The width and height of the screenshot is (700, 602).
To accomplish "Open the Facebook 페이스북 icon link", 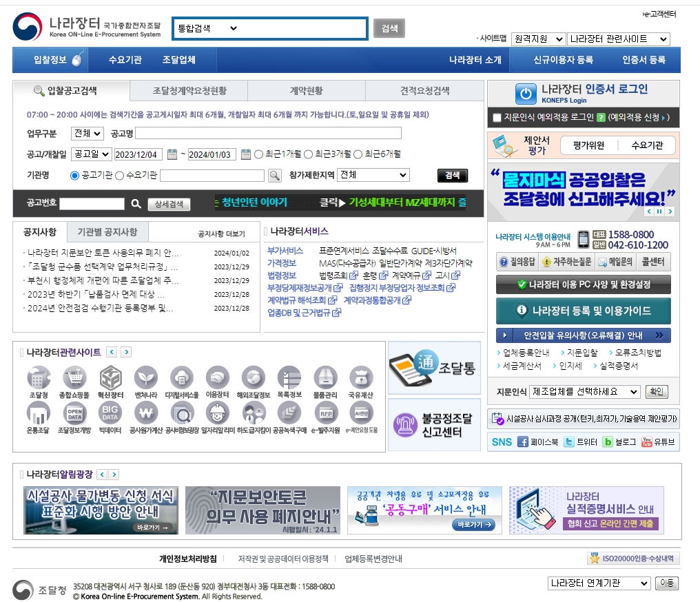I will pos(523,442).
